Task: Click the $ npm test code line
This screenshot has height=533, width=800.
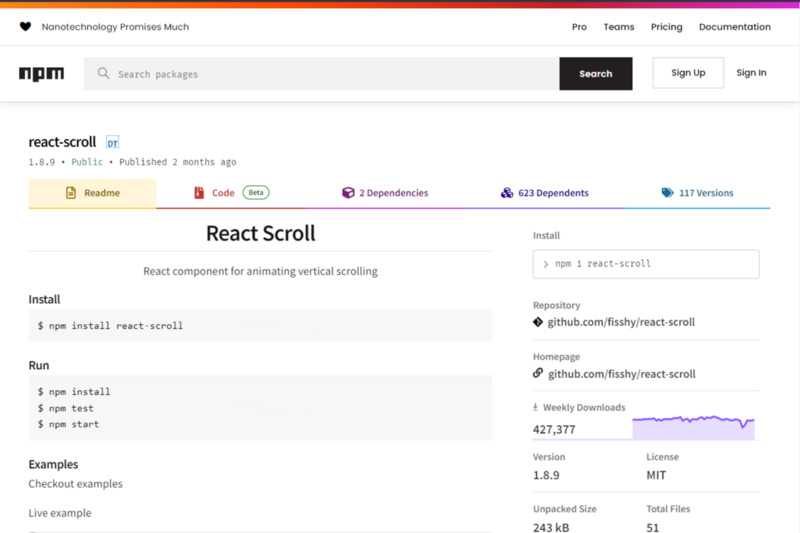Action: (65, 408)
